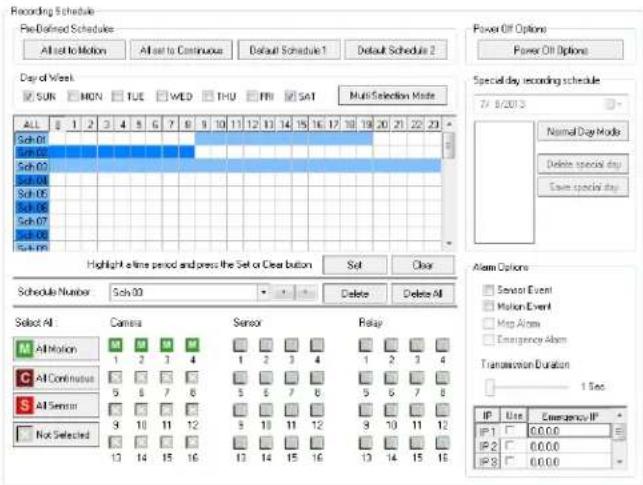Click the special day list box

(x=504, y=182)
